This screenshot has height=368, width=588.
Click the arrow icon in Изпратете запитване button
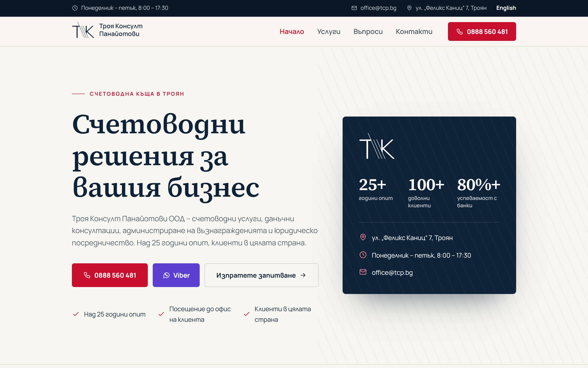pyautogui.click(x=303, y=275)
